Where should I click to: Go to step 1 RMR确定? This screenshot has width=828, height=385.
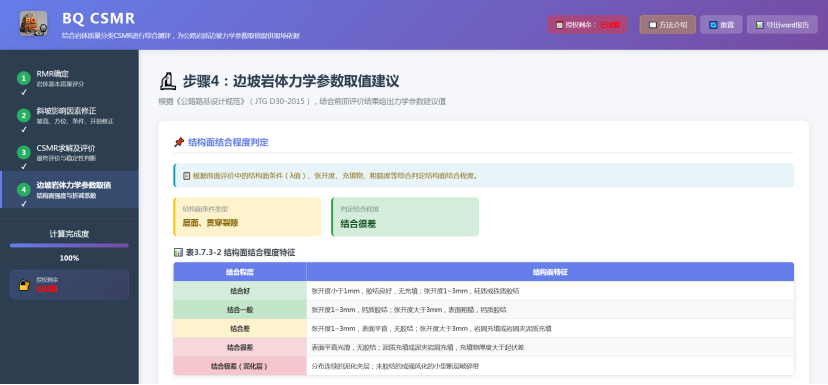click(x=69, y=79)
